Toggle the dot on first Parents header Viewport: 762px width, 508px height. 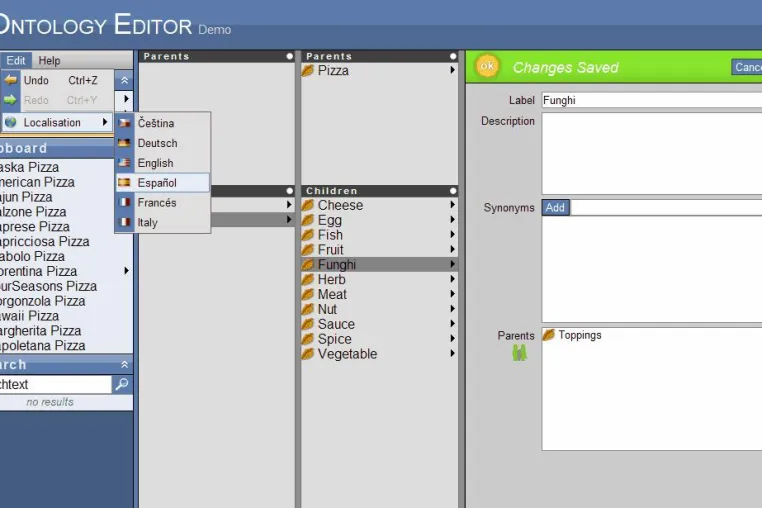click(290, 56)
